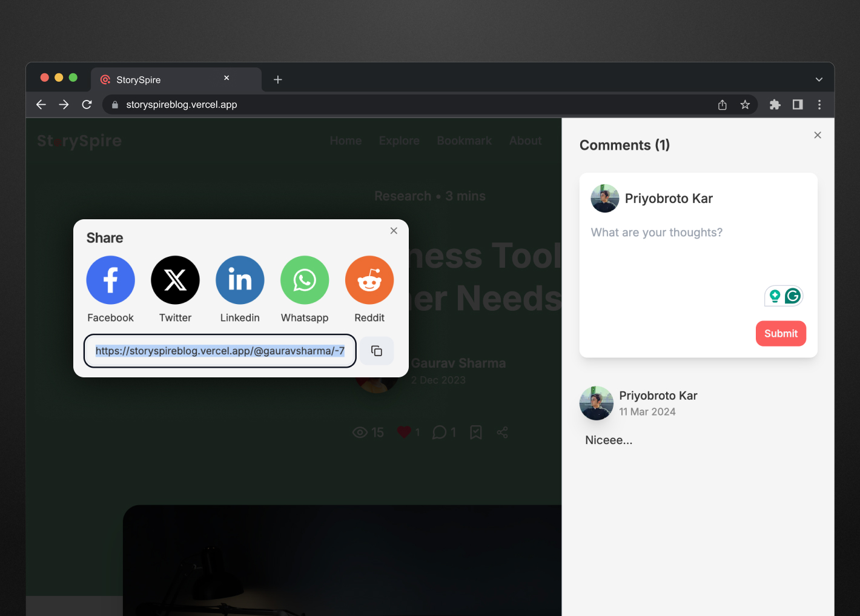Open a new browser tab
860x616 pixels.
coord(278,79)
